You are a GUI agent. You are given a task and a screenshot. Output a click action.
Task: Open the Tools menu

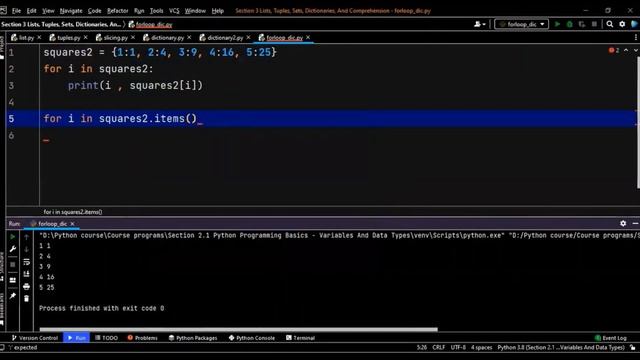click(x=156, y=11)
